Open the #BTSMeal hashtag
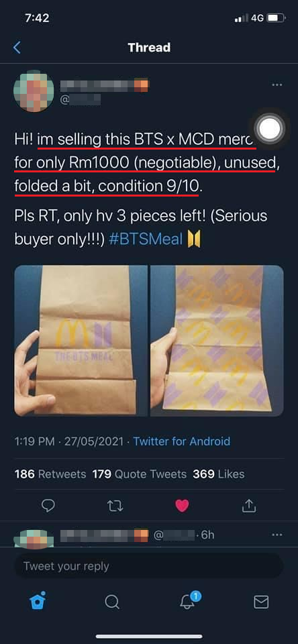The width and height of the screenshot is (298, 644). (x=146, y=239)
